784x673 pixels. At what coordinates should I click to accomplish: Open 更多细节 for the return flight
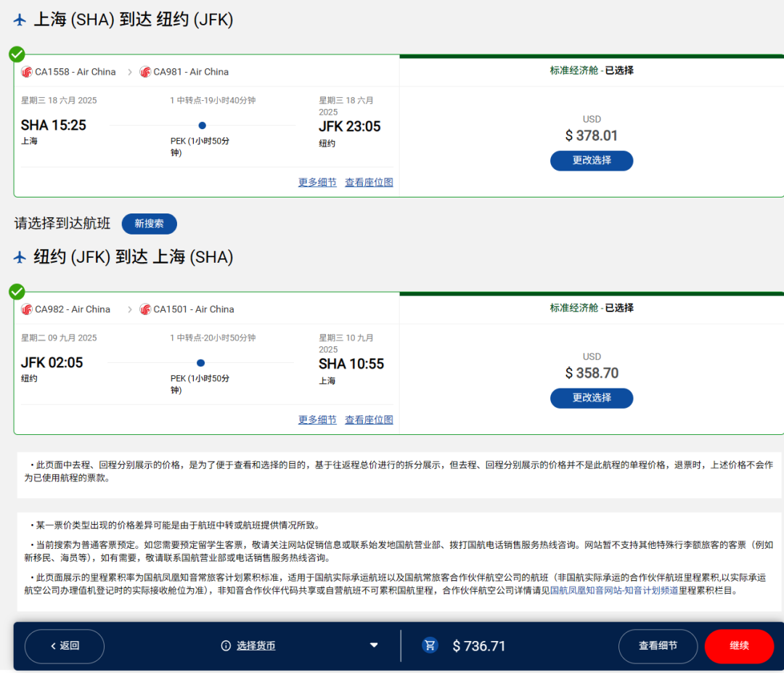[317, 420]
